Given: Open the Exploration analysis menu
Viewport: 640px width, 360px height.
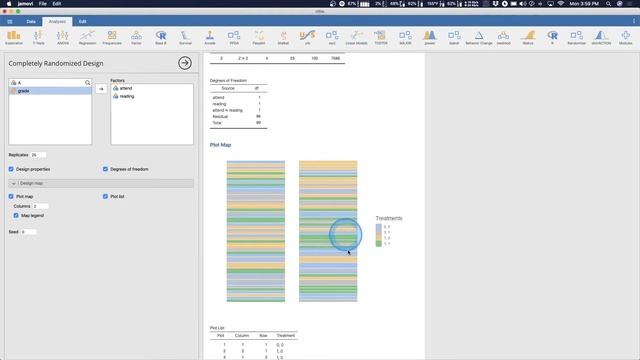Looking at the screenshot, I should pyautogui.click(x=14, y=38).
